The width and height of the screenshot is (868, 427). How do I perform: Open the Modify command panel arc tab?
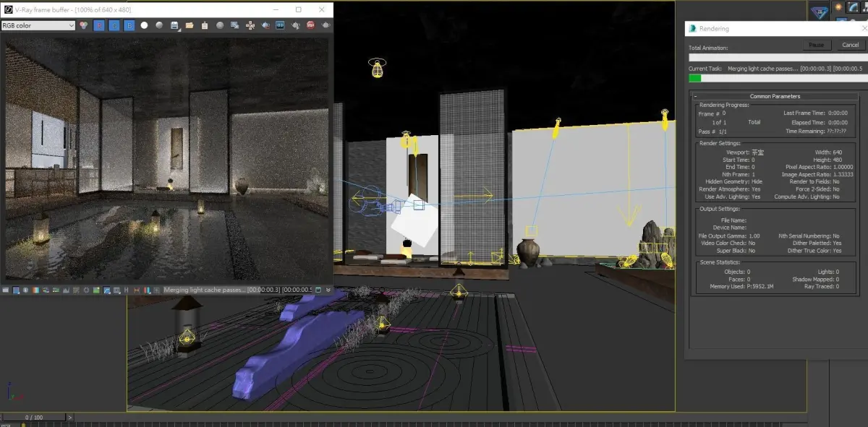pyautogui.click(x=855, y=7)
